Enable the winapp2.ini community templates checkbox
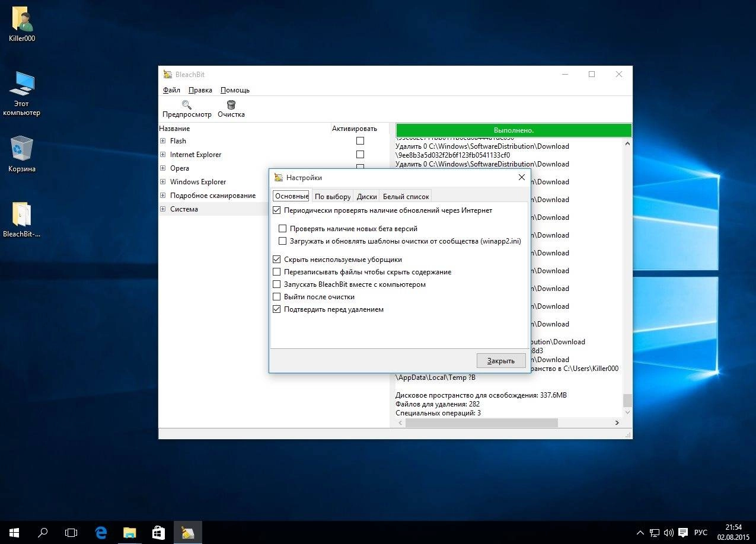Screen dimensions: 756x544 coord(283,241)
